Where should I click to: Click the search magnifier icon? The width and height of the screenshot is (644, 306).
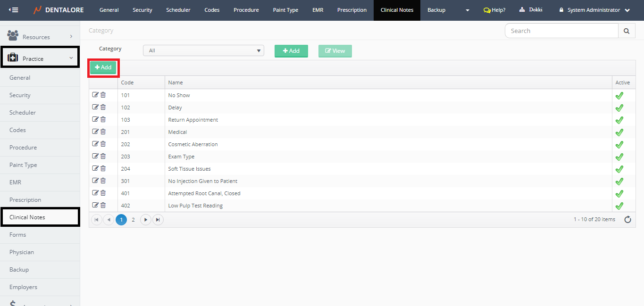coord(626,31)
